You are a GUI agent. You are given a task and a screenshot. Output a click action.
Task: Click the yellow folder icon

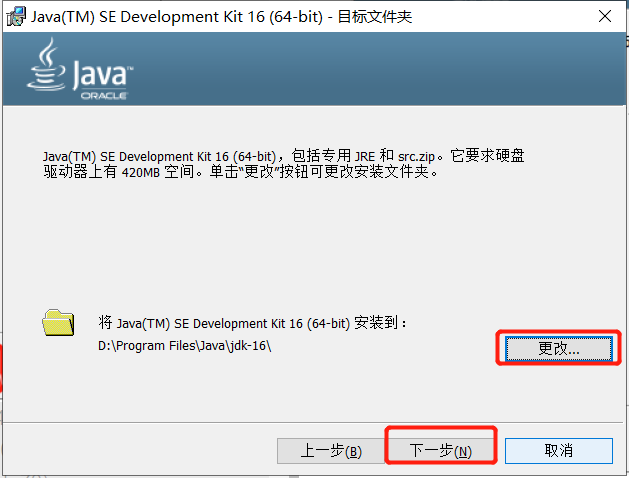point(58,322)
